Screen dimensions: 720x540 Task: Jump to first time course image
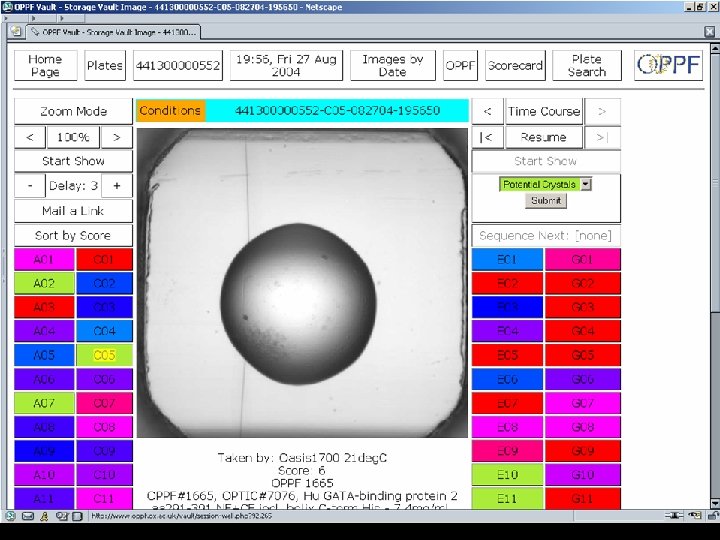click(486, 136)
